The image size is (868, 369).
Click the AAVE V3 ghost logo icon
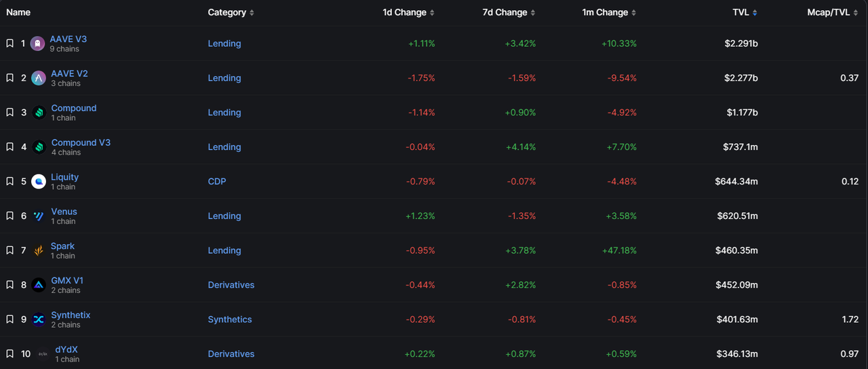point(37,43)
